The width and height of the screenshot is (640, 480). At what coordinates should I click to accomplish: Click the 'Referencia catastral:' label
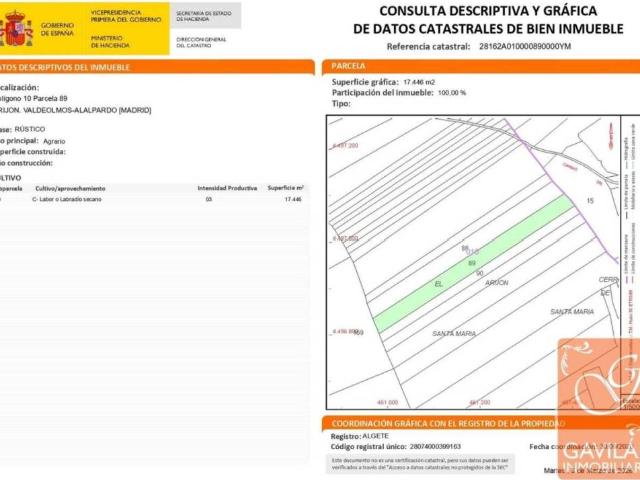(429, 47)
